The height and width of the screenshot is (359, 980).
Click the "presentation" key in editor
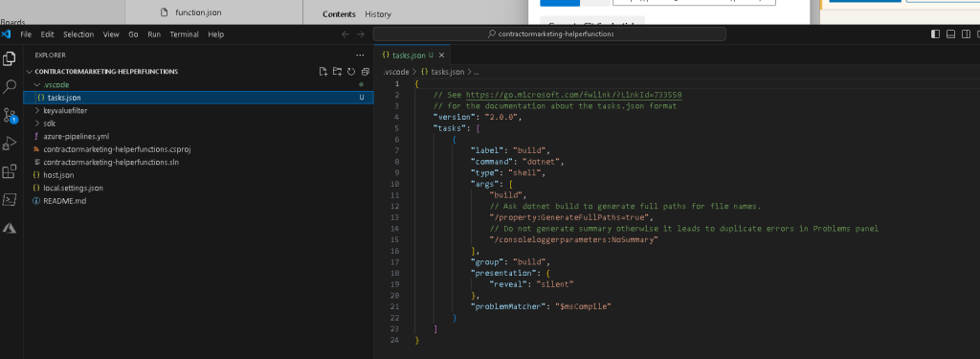tap(503, 273)
